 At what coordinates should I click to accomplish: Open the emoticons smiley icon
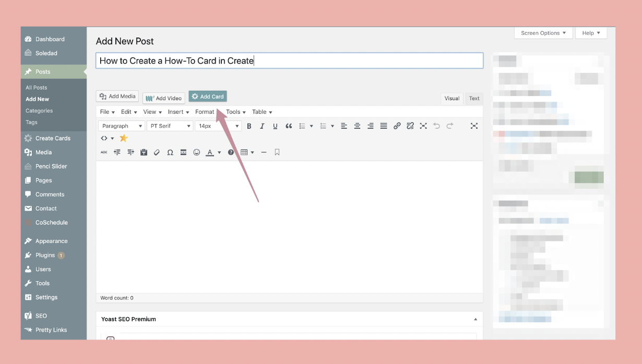tap(197, 152)
